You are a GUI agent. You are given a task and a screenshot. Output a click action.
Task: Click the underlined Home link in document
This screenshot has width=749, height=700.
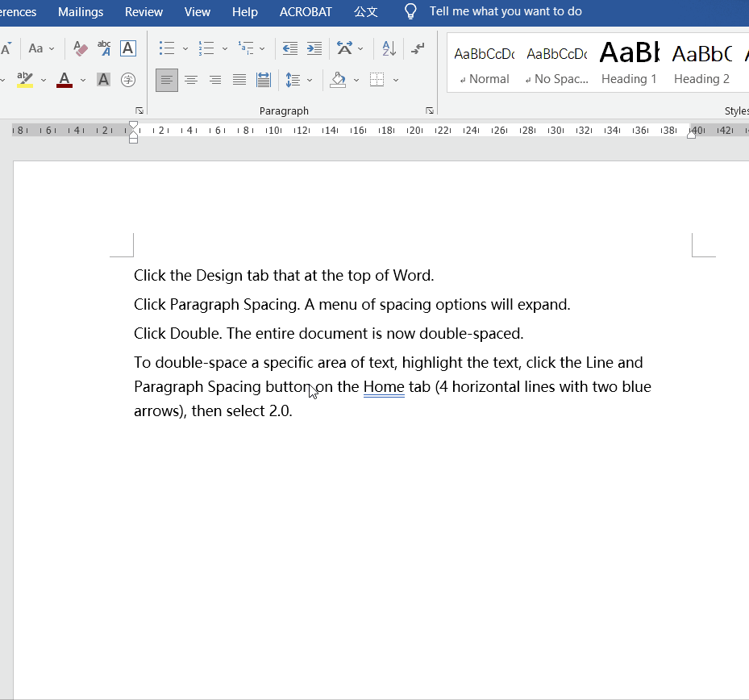[x=384, y=387]
